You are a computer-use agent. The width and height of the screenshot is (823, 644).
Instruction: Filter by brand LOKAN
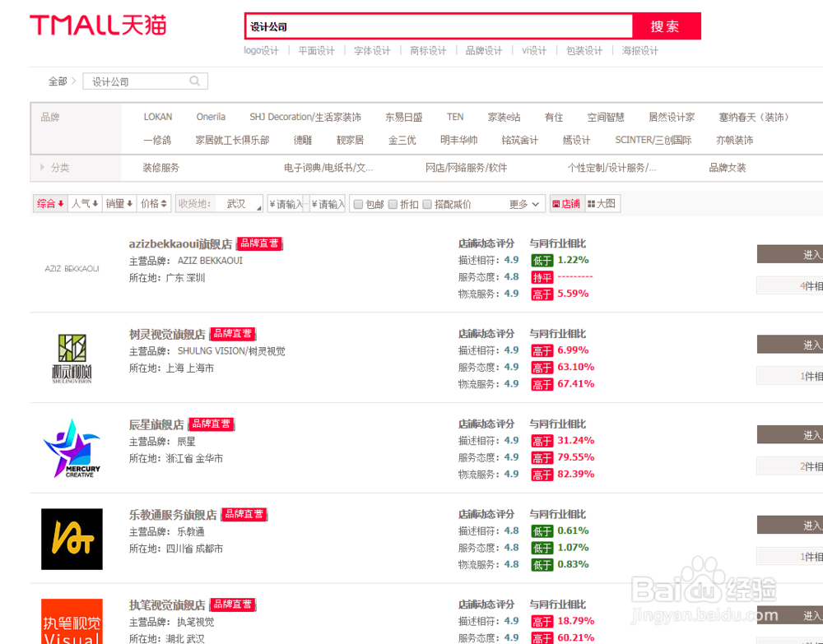[158, 117]
